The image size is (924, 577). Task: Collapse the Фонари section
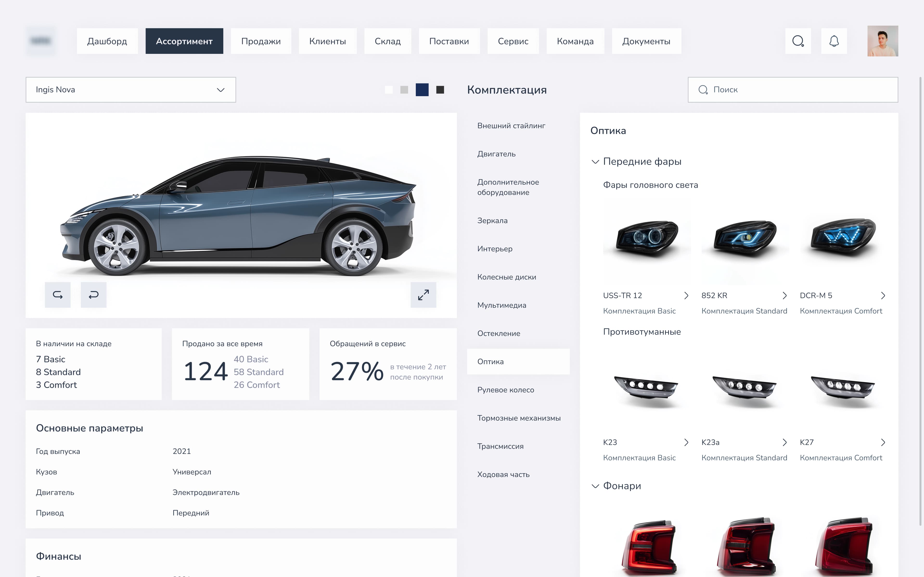595,486
